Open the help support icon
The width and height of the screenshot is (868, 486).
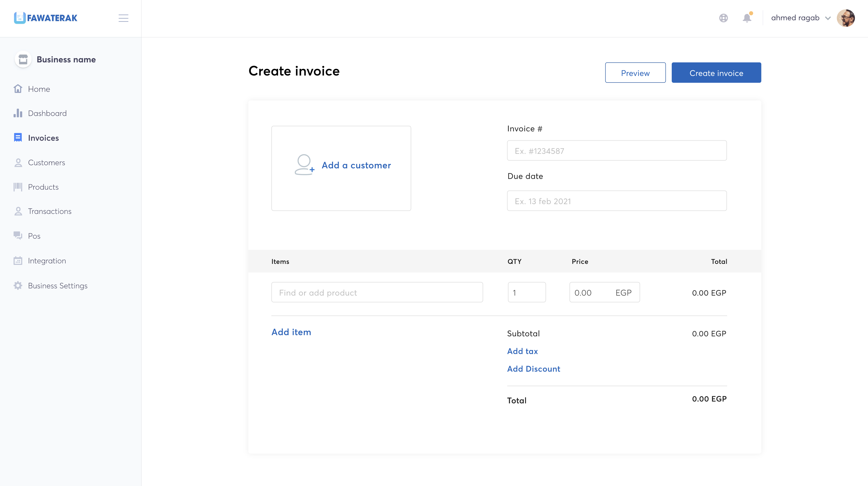click(x=723, y=18)
